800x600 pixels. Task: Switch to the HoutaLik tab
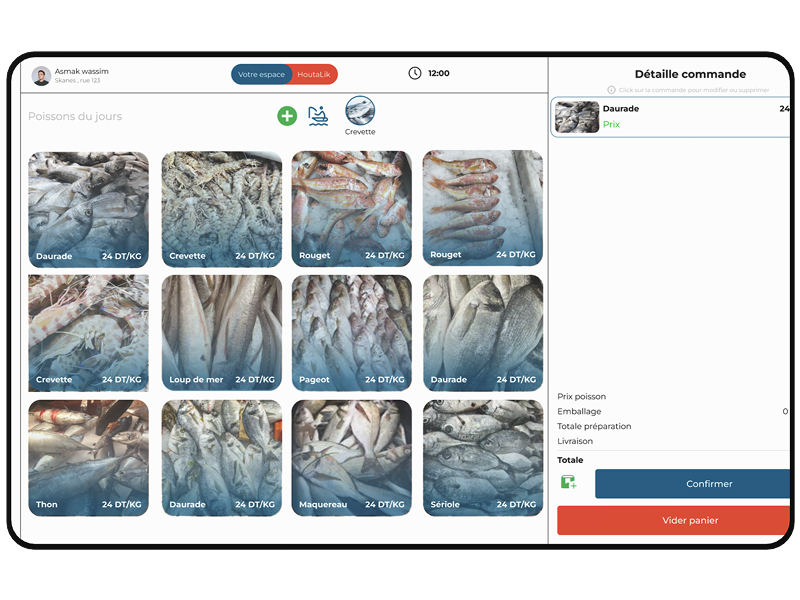(314, 75)
